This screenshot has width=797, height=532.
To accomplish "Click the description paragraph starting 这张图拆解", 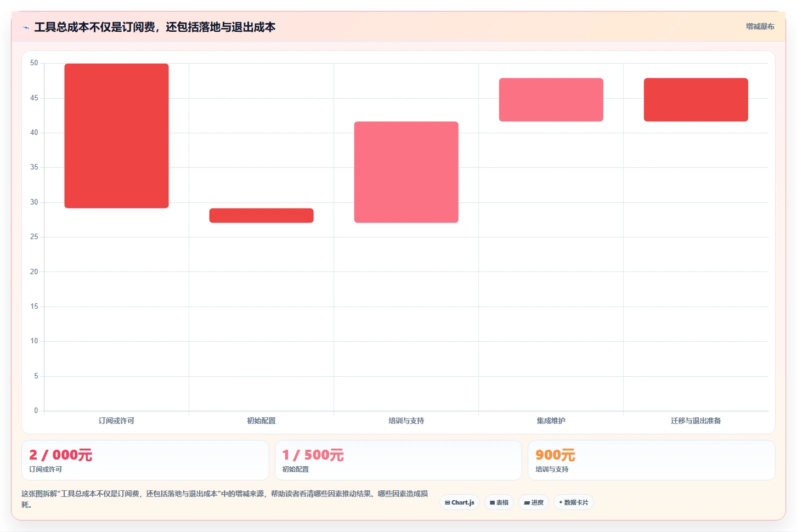I will [224, 499].
